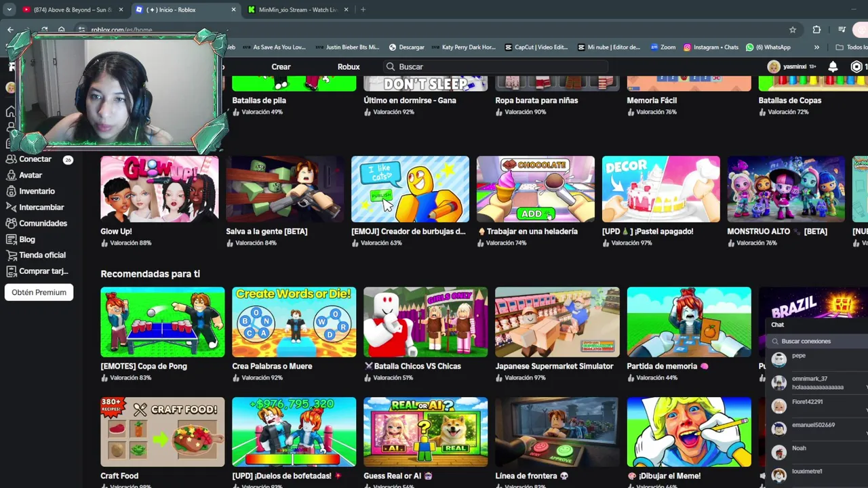Open pepe's avatar in chat list

[x=779, y=359]
